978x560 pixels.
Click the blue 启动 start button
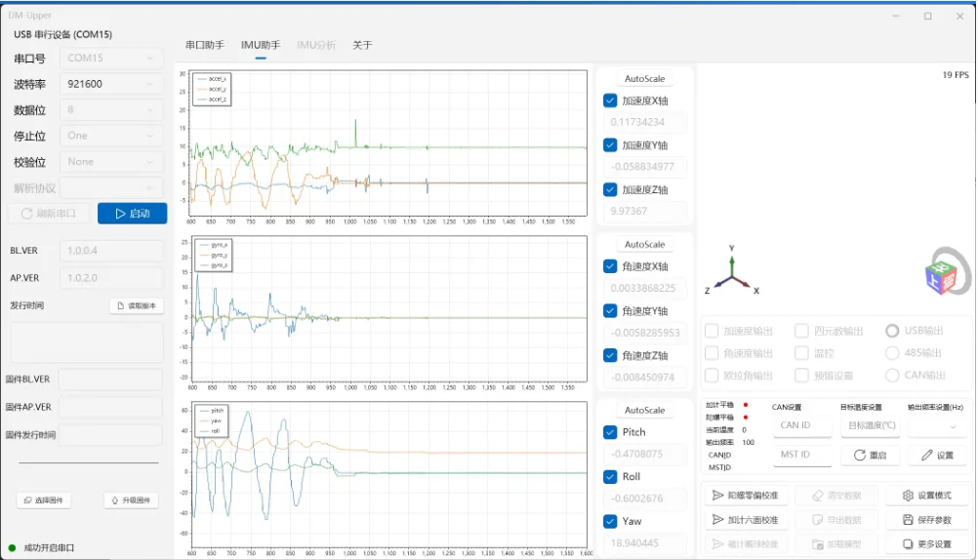132,214
